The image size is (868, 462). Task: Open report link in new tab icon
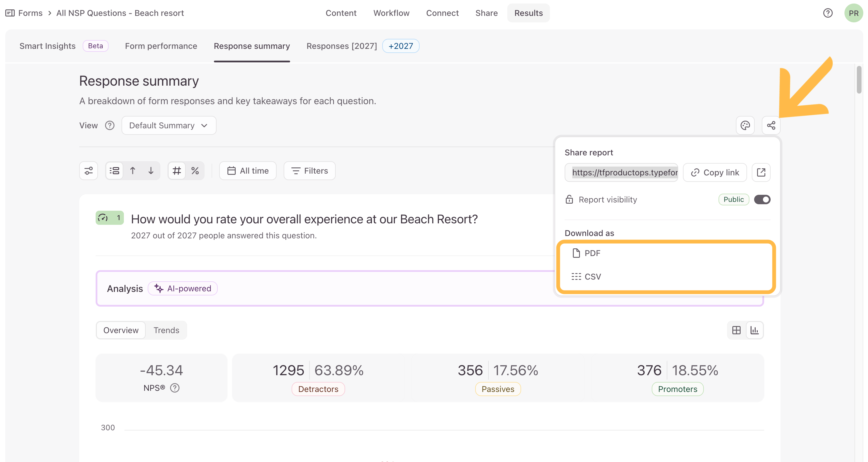point(761,172)
